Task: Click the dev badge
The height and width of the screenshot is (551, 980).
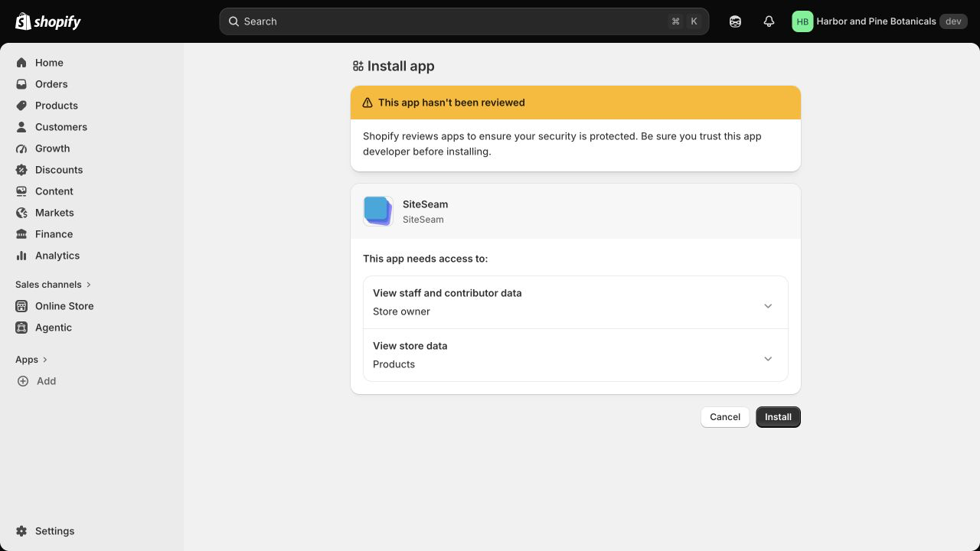Action: pos(953,21)
